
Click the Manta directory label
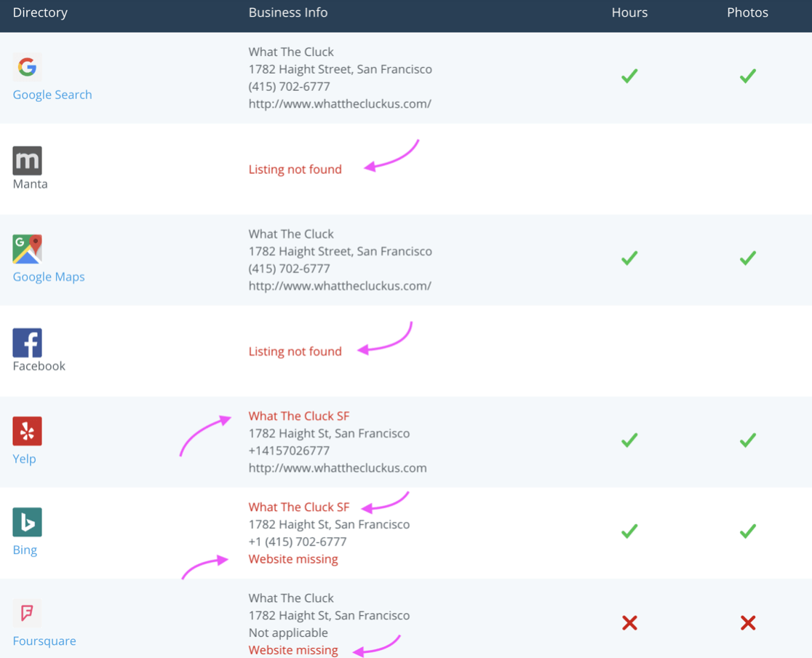pos(30,184)
